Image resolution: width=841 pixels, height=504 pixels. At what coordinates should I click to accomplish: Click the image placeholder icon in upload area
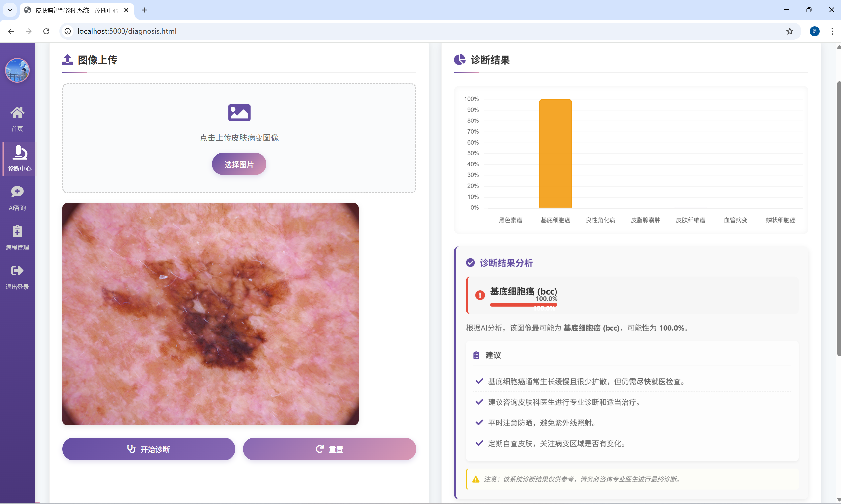[x=239, y=113]
